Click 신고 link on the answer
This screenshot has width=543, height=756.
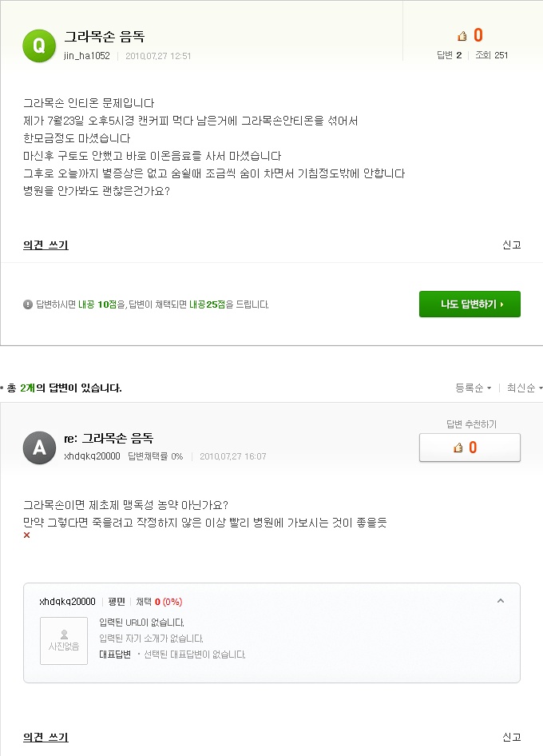pos(512,737)
